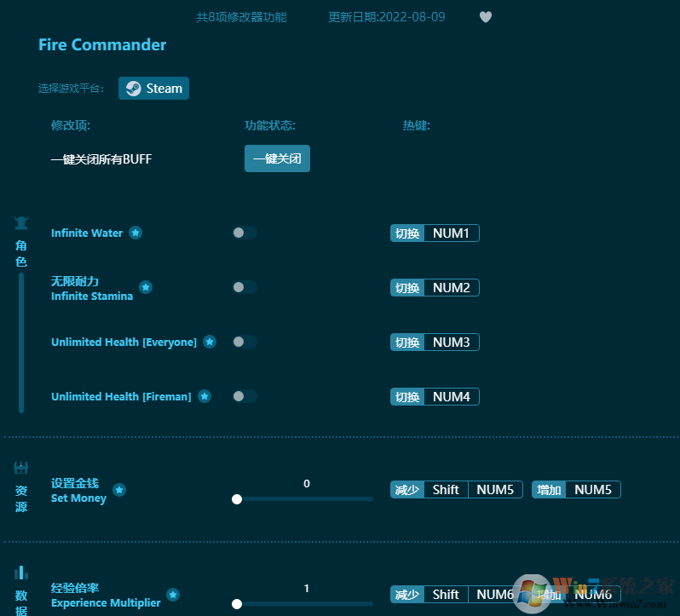This screenshot has width=680, height=616.
Task: Select the resources category icon in sidebar
Action: [x=21, y=468]
